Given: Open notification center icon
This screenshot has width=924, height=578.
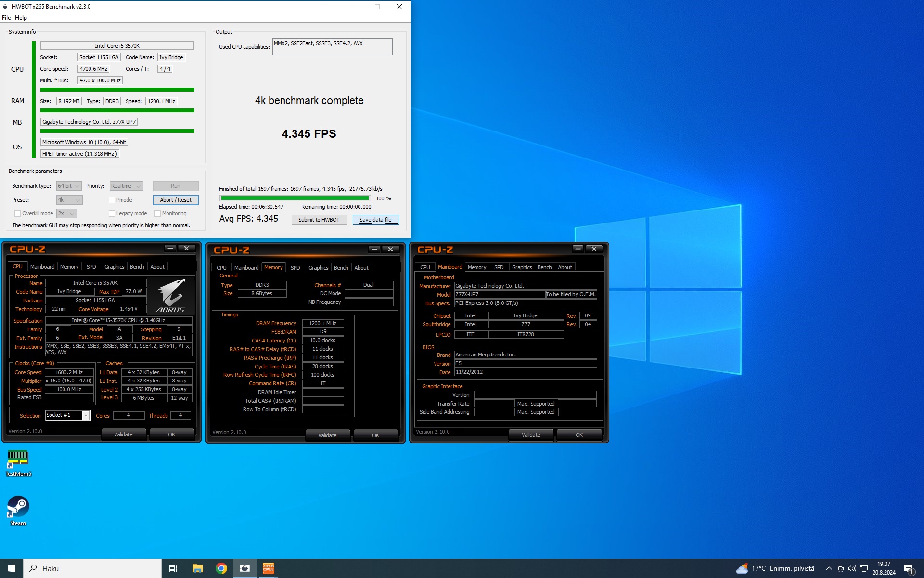Looking at the screenshot, I should click(x=909, y=568).
